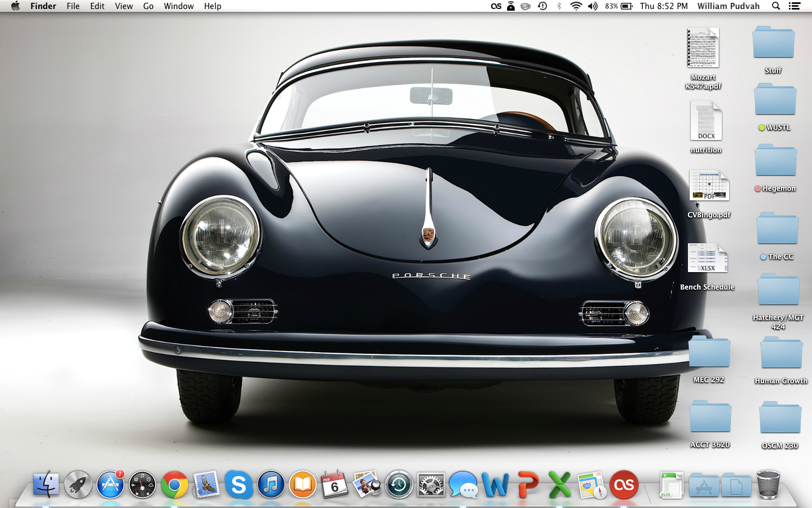Open the Edit menu

pos(98,6)
